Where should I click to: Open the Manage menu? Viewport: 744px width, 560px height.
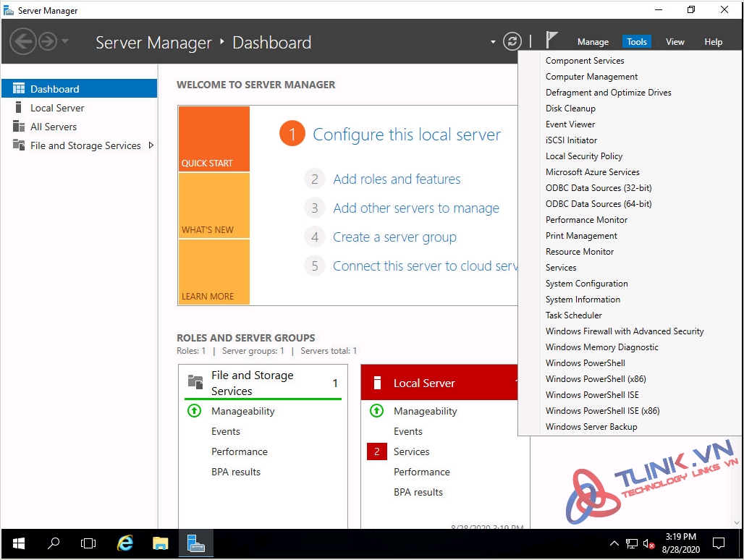[x=593, y=42]
